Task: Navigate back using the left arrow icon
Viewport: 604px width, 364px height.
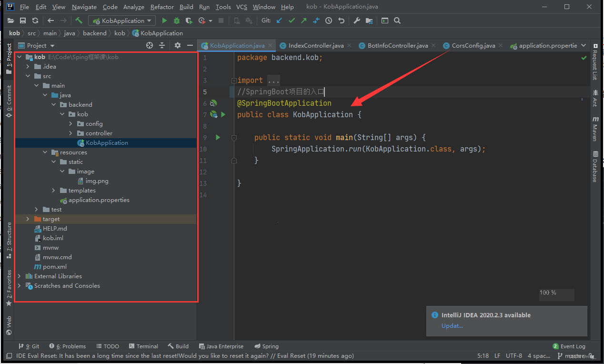Action: pos(51,20)
